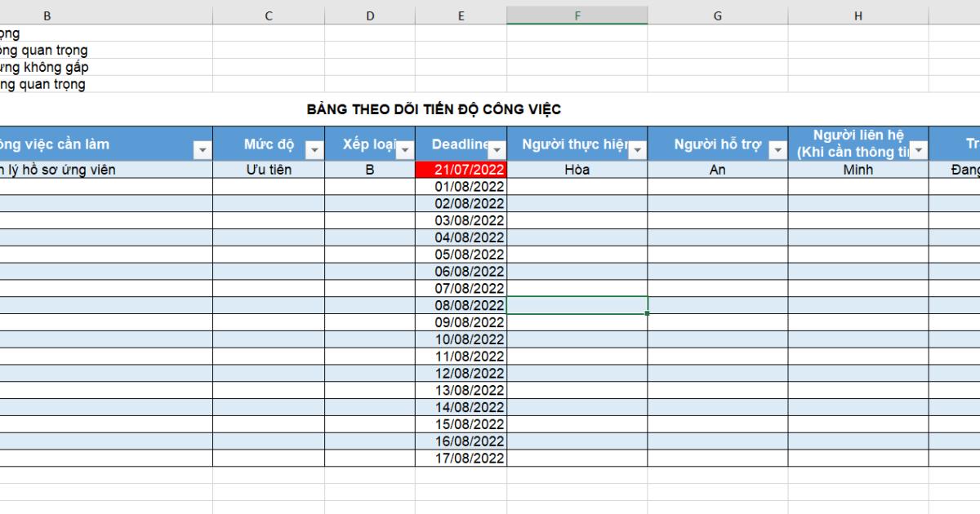
Task: Select deadline cell 01/08/2022
Action: (461, 187)
